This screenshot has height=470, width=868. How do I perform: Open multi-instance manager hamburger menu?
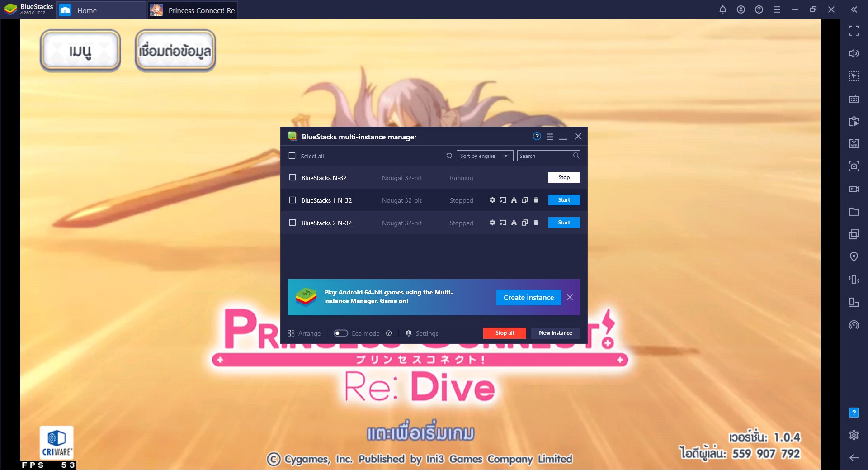coord(550,137)
